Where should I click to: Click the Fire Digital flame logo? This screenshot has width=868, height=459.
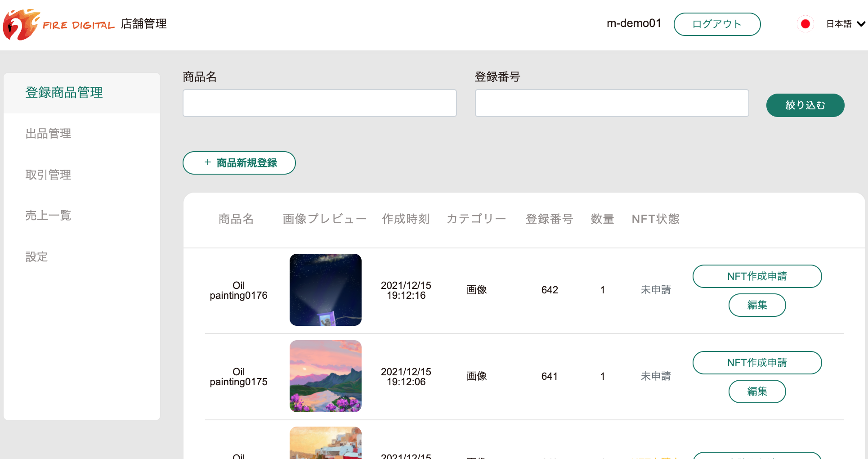(x=21, y=24)
